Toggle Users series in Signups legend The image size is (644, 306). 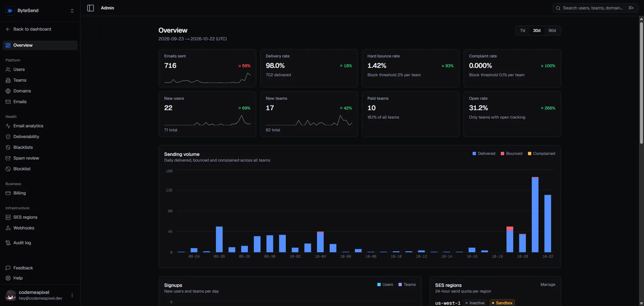coord(385,285)
